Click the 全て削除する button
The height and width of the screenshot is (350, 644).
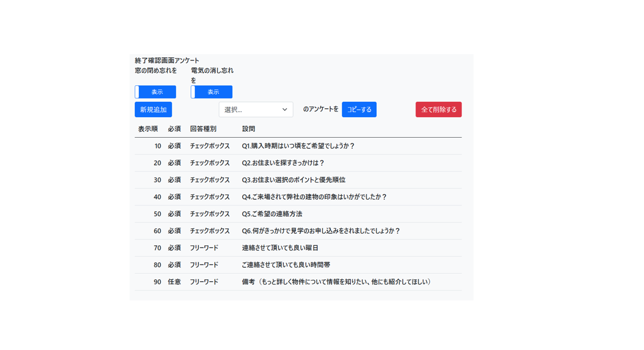[x=439, y=109]
